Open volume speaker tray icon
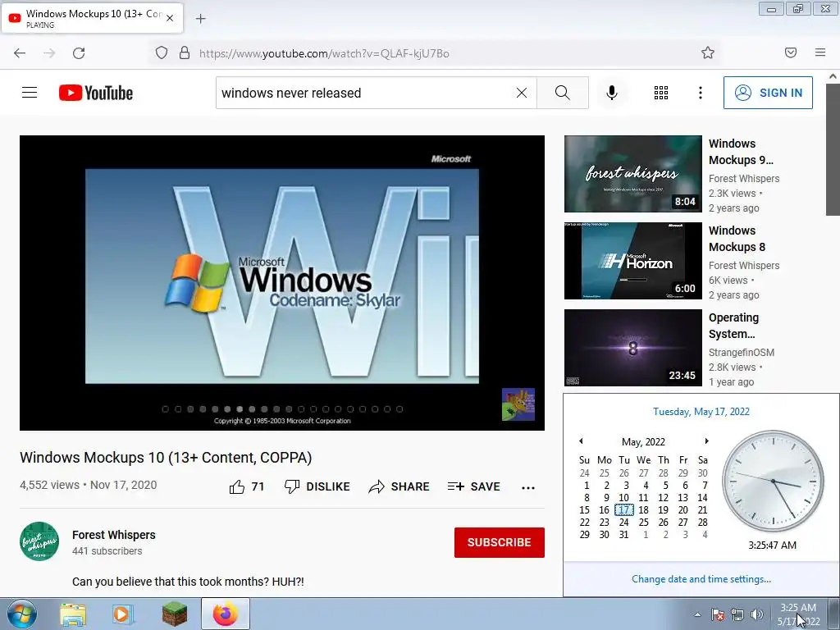 [756, 614]
